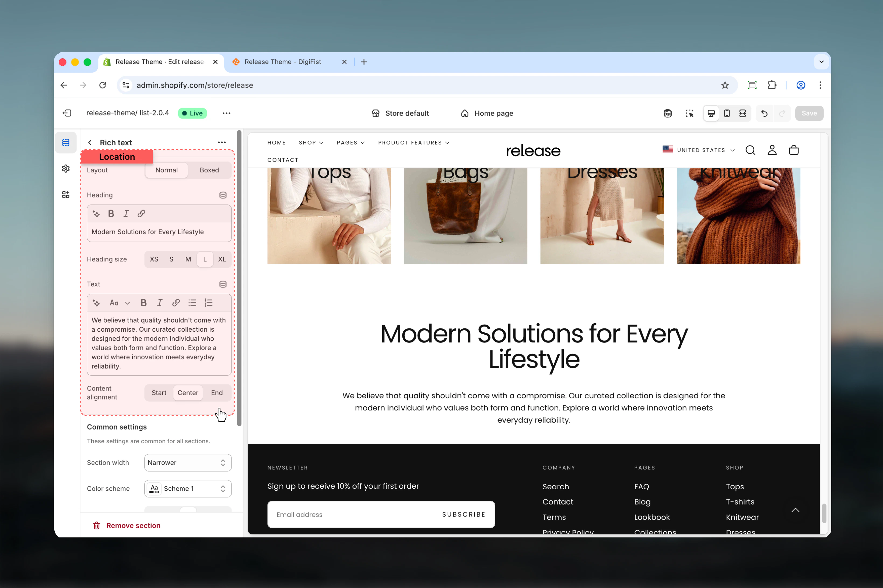
Task: Open the Store default market selector
Action: tap(400, 113)
